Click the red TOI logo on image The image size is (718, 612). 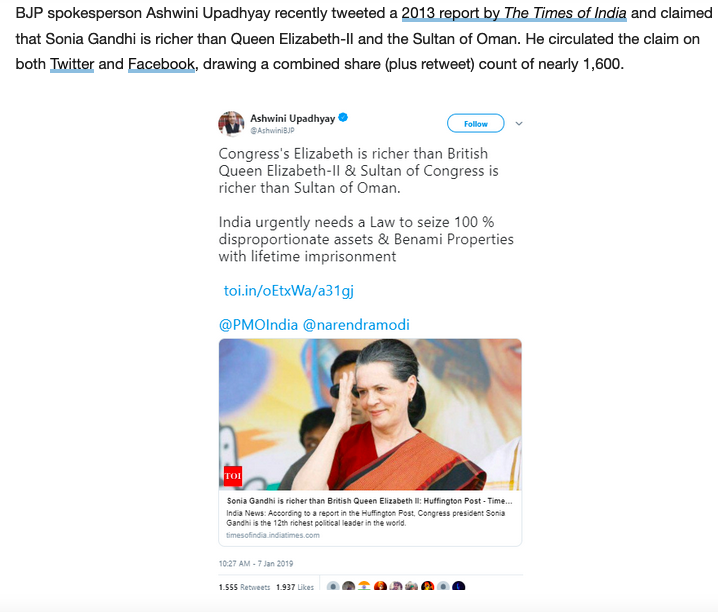click(233, 476)
